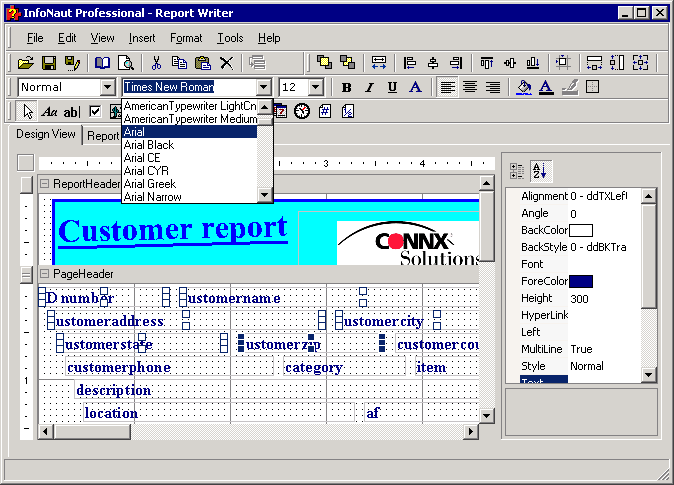674x485 pixels.
Task: Select the customerphone field in the PageHeader
Action: [x=169, y=367]
